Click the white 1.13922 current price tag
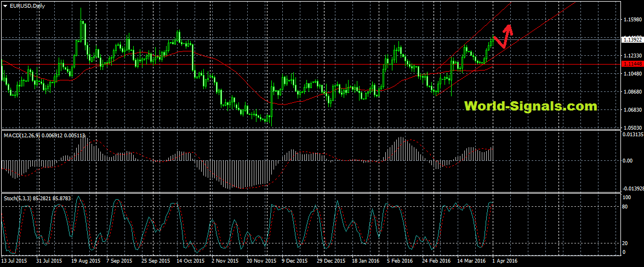Screen dimensions: 644x267 (x=632, y=39)
